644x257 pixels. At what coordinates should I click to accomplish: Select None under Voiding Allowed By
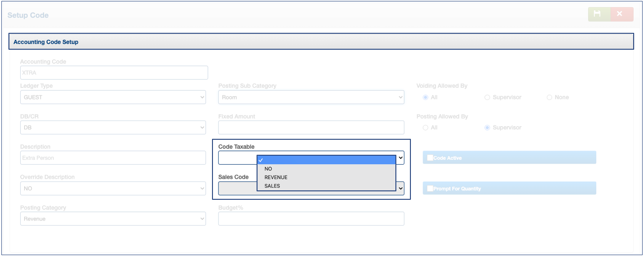(x=549, y=98)
